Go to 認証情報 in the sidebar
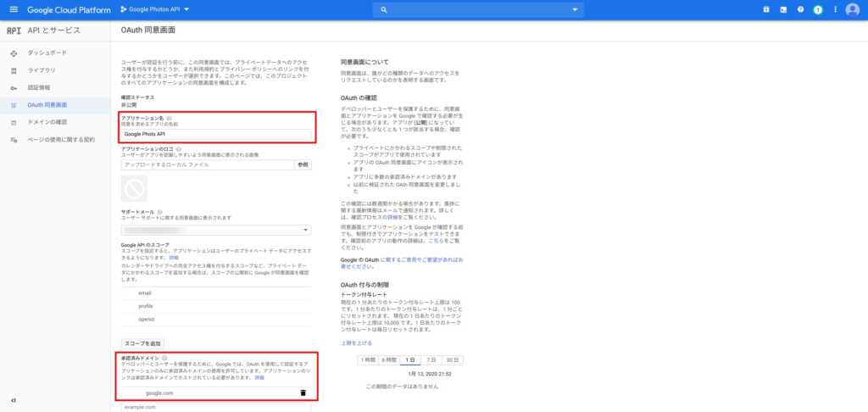Viewport: 868px width, 412px height. coord(39,88)
